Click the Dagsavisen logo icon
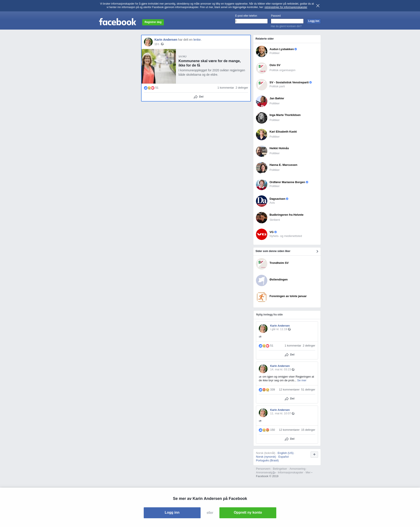Screen dimensions: 420x527 click(261, 201)
